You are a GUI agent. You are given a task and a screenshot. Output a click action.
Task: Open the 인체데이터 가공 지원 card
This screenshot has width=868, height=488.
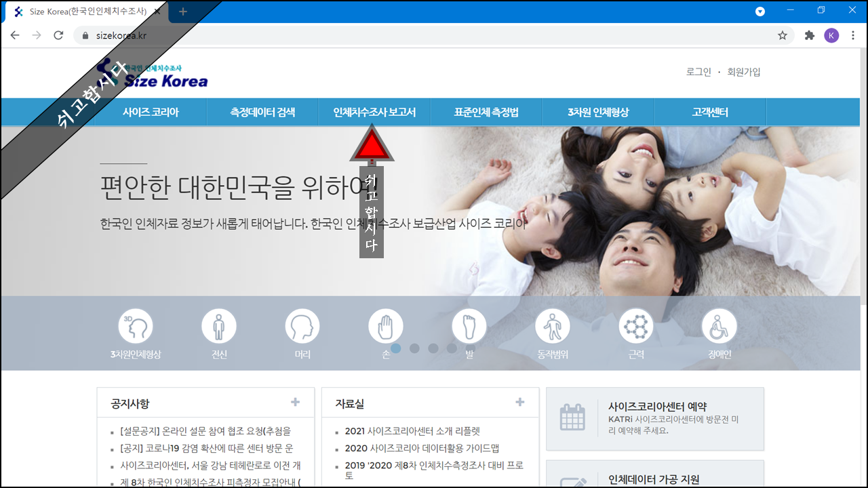pyautogui.click(x=655, y=474)
